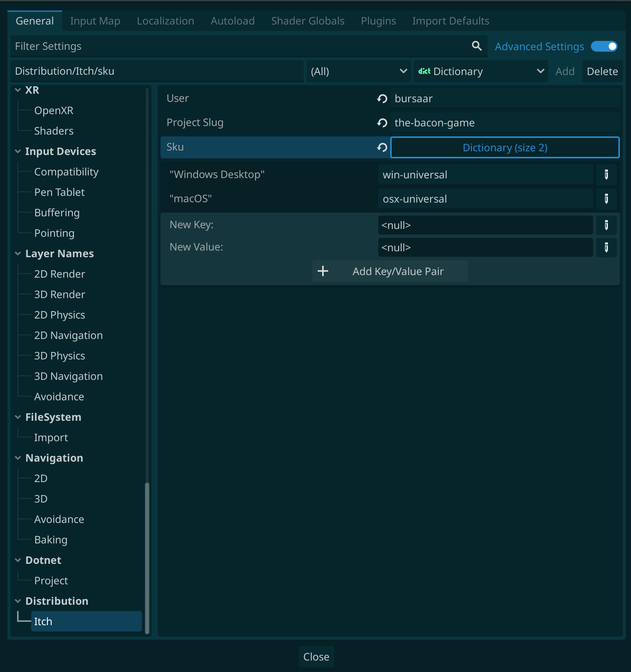Click the sidebar vertical scrollbar handle
The height and width of the screenshot is (672, 631).
click(147, 558)
